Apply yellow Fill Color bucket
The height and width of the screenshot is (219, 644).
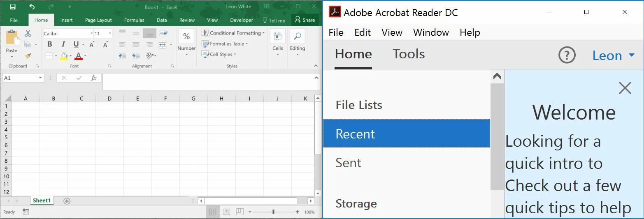pyautogui.click(x=64, y=55)
